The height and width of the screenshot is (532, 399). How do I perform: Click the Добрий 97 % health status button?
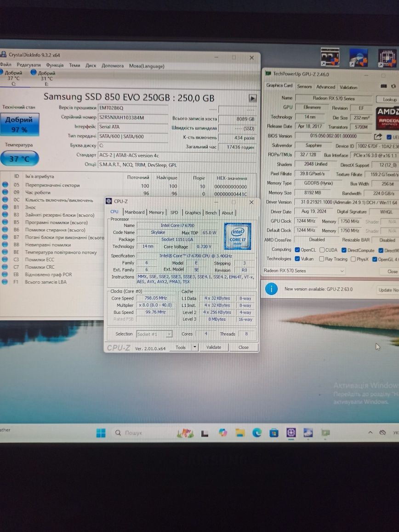coord(20,125)
